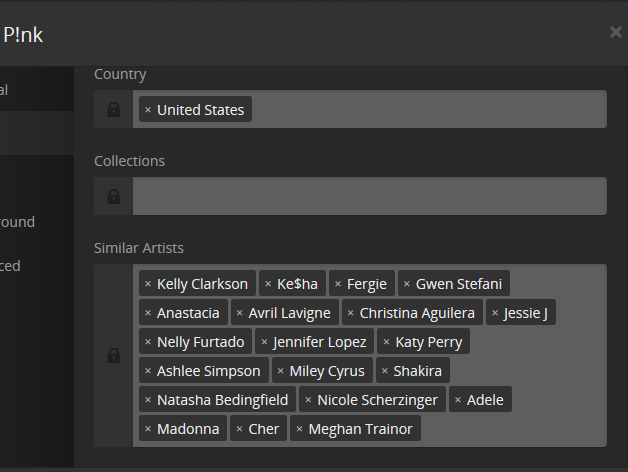
Task: Remove Kelly Clarkson from similar artists
Action: pyautogui.click(x=148, y=284)
